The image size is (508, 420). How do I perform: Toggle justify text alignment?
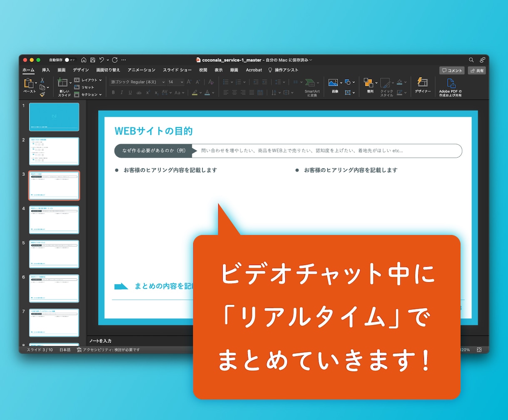(252, 92)
